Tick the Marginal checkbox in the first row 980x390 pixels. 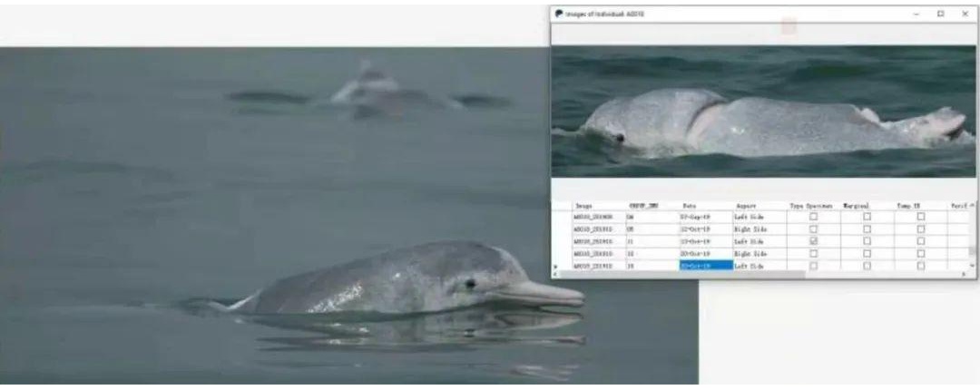867,218
